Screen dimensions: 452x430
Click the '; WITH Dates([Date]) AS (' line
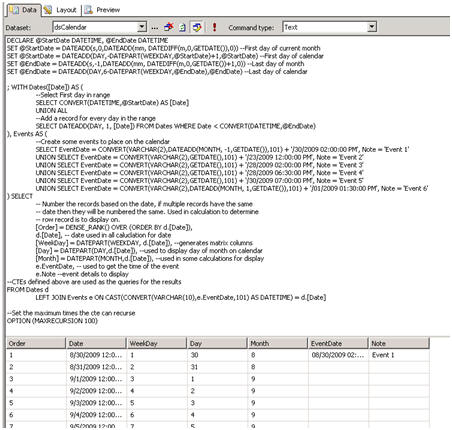[45, 87]
